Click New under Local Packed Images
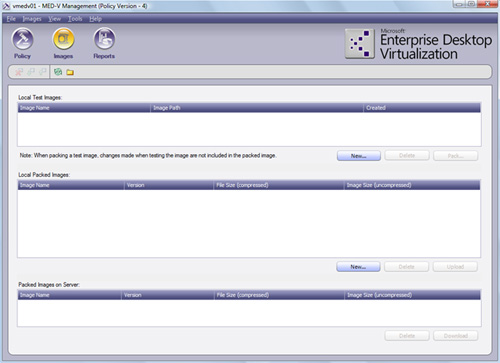Image resolution: width=500 pixels, height=363 pixels. point(358,267)
